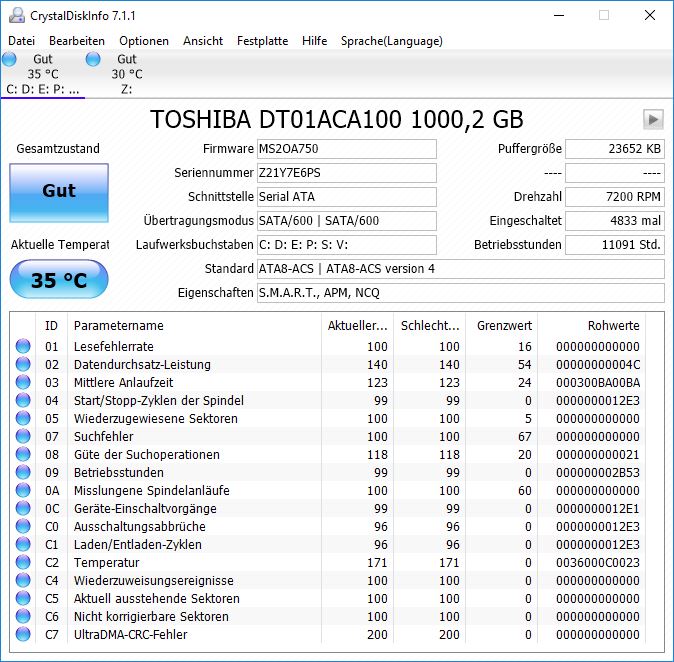The height and width of the screenshot is (662, 674).
Task: Click the Grenzwert column header
Action: 504,325
